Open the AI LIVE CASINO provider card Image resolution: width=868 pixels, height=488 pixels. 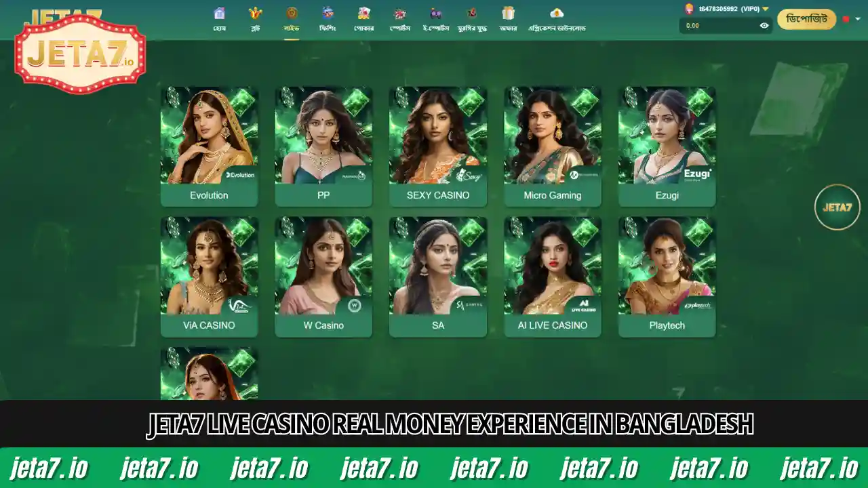553,277
